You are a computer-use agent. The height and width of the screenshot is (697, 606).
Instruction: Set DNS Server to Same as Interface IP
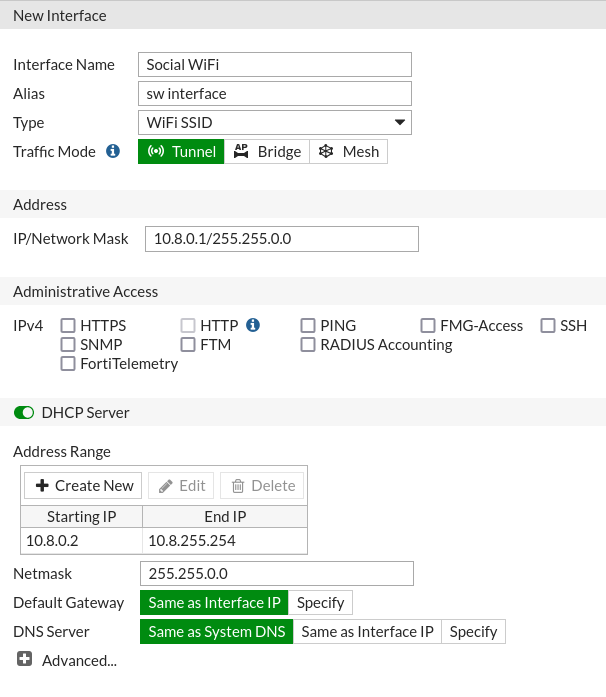click(x=367, y=632)
